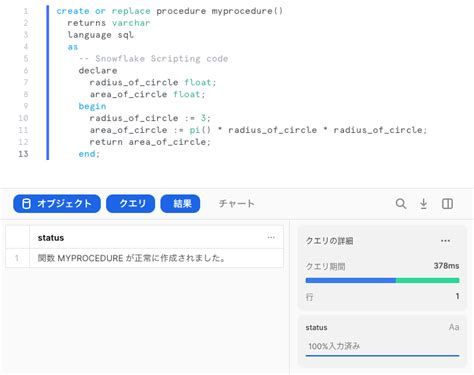Toggle the side panel layout icon

coord(447,204)
